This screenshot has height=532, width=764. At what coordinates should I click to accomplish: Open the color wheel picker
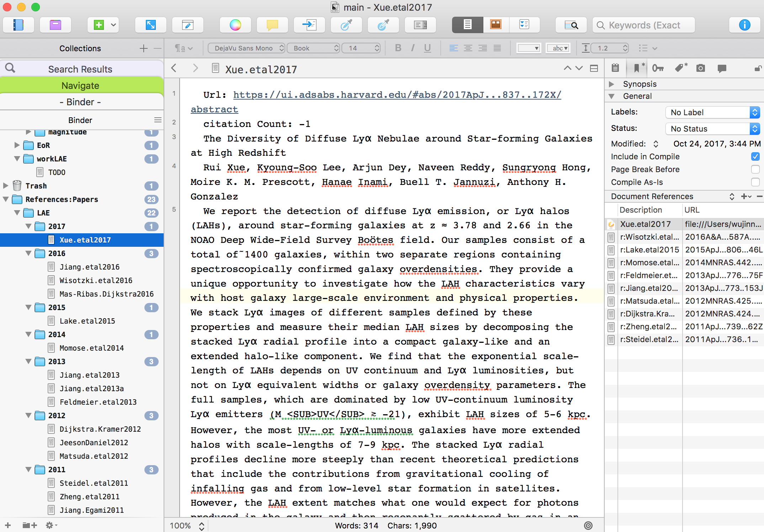235,25
